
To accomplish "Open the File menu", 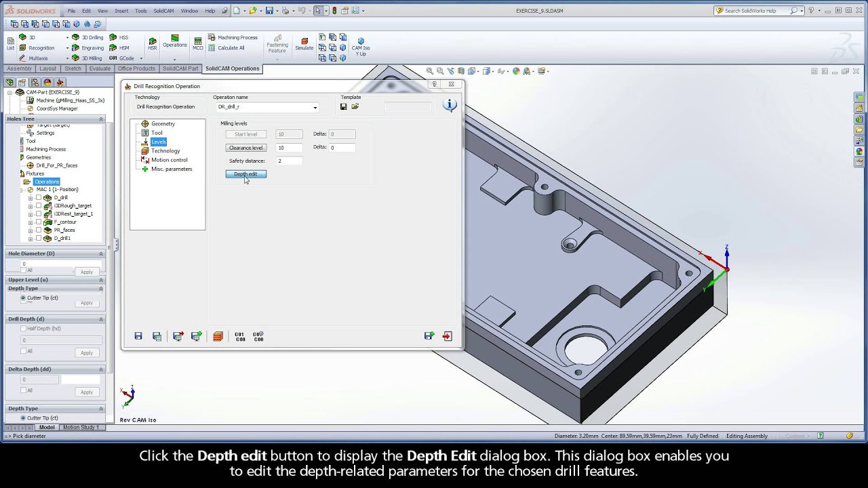I will click(x=71, y=11).
